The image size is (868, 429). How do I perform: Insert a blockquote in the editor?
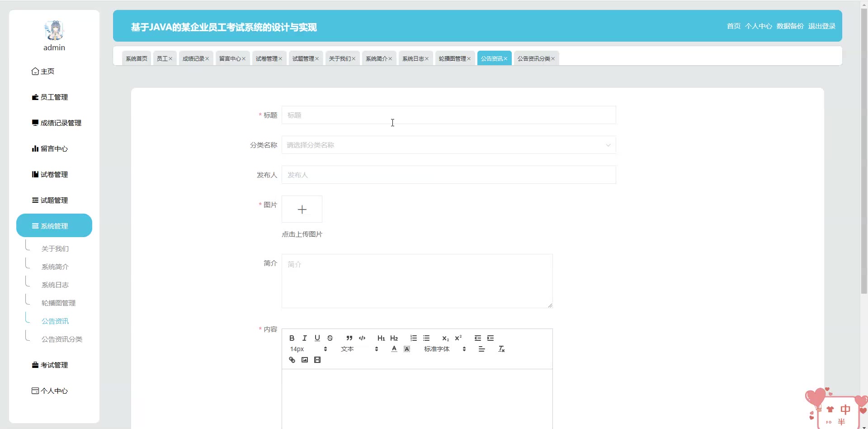pos(349,338)
